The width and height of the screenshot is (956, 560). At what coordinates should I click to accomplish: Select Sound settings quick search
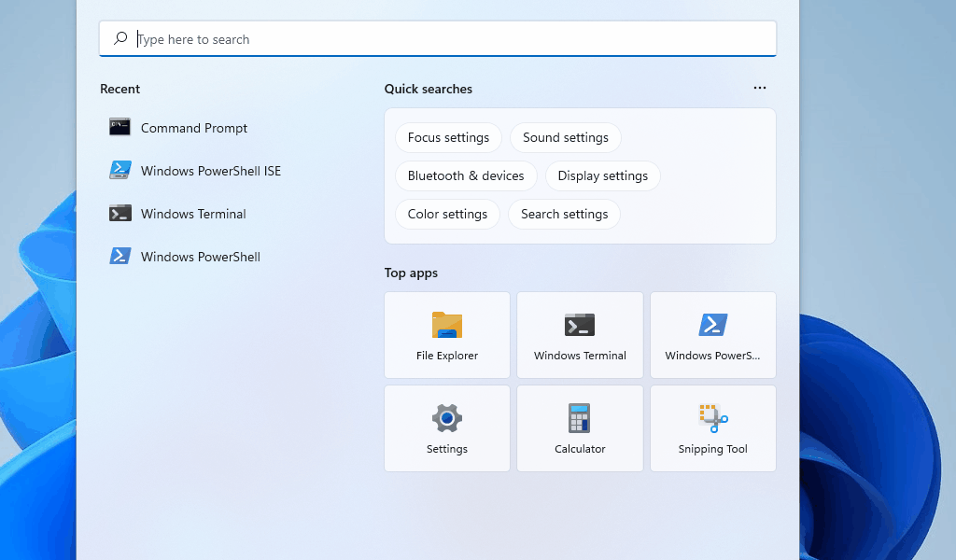click(565, 138)
